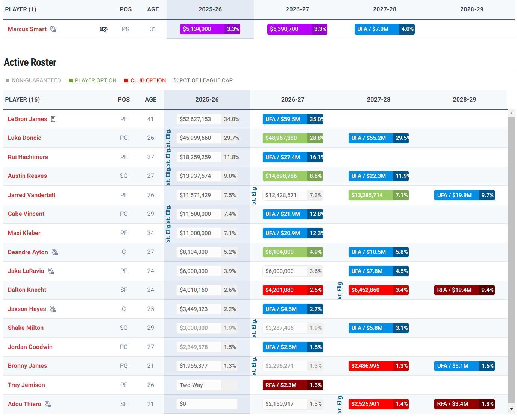Click the location-lock icon beside Adou Thiero

tap(48, 404)
